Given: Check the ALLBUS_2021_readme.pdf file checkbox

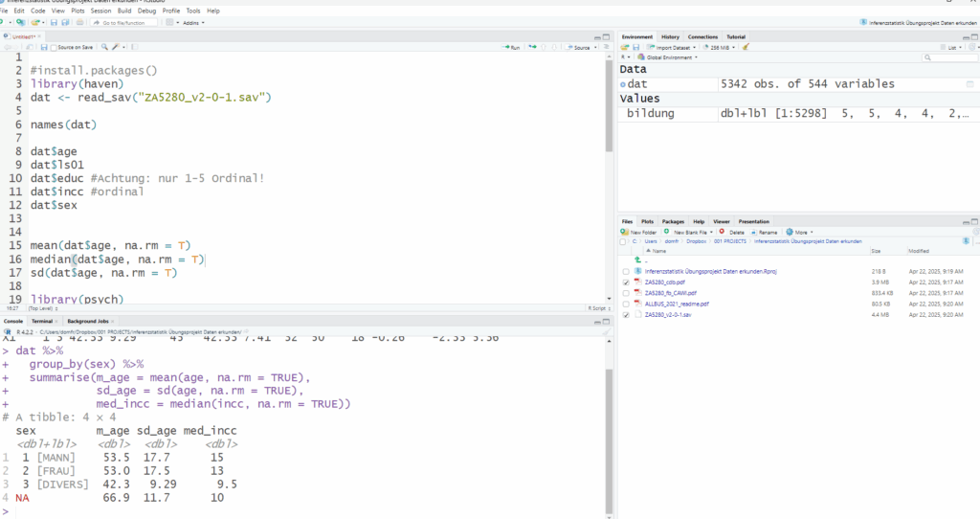Looking at the screenshot, I should click(626, 304).
